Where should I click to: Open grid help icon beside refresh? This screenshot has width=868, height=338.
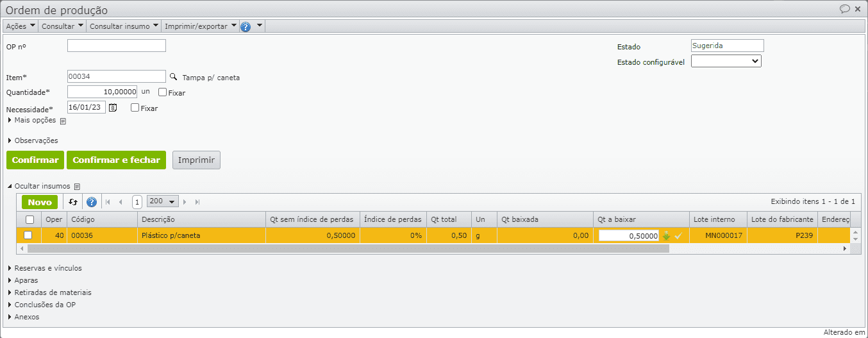pos(91,202)
